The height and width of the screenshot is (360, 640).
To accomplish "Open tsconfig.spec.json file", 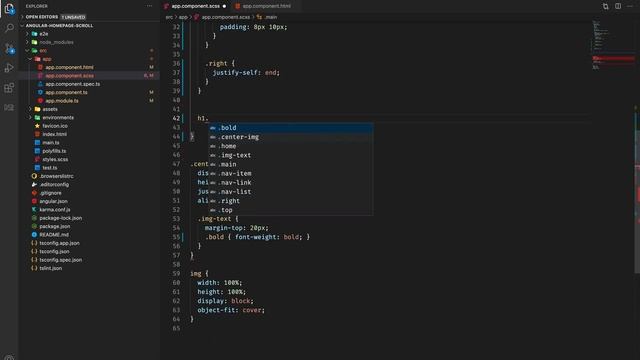I will coord(60,260).
